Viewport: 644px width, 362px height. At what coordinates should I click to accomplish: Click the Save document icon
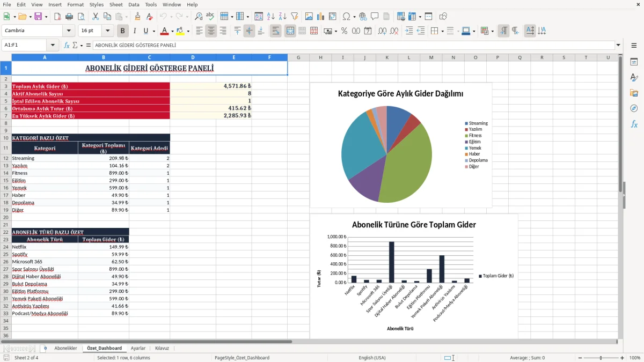[x=38, y=17]
